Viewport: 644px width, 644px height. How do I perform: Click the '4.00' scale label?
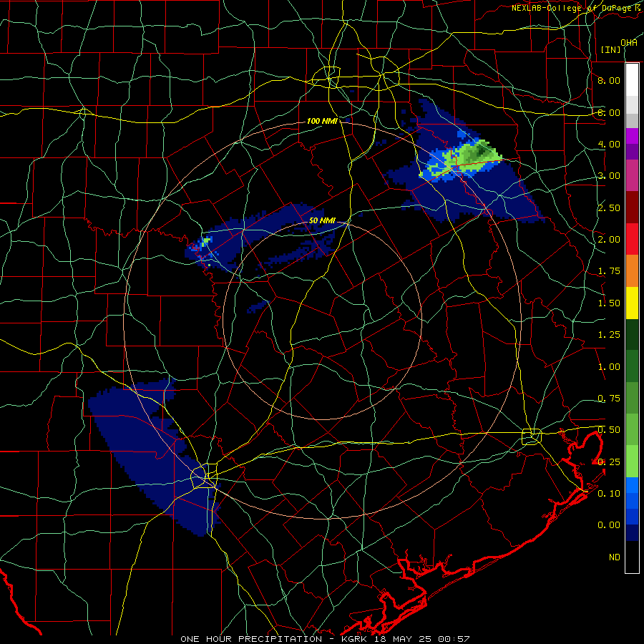[609, 144]
